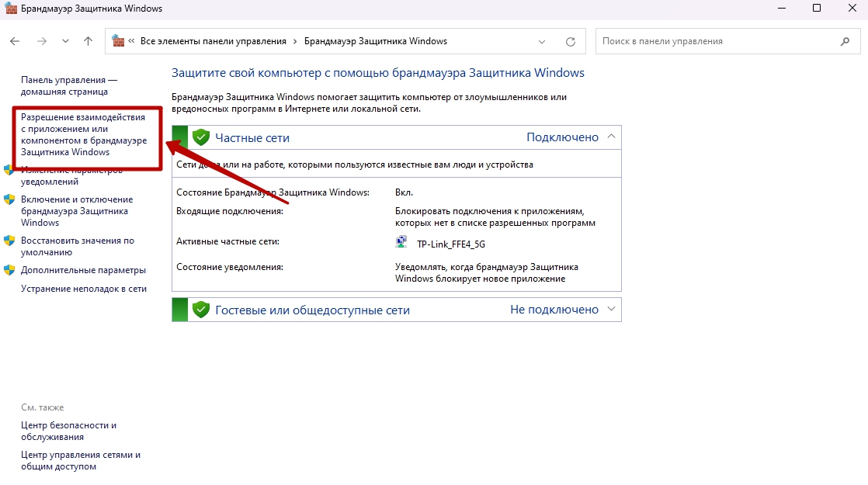Open 'Устранение неполадок в сети'
Image resolution: width=868 pixels, height=485 pixels.
tap(84, 288)
